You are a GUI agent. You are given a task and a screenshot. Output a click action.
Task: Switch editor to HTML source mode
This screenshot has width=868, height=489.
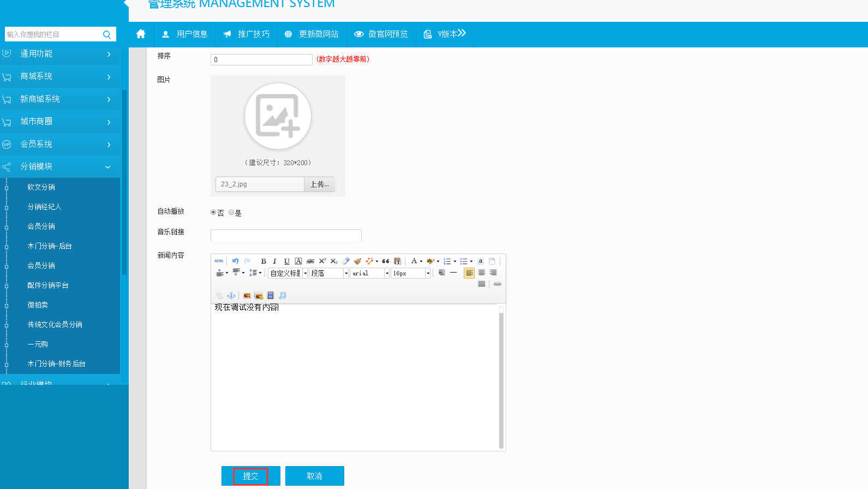pyautogui.click(x=219, y=261)
